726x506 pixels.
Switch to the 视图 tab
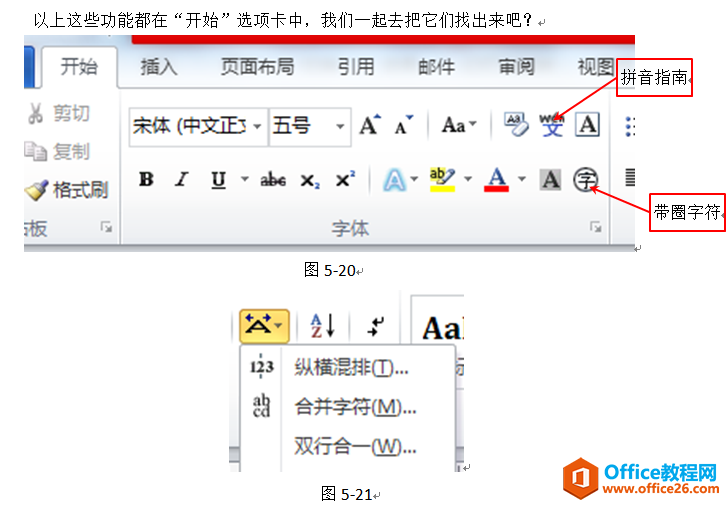point(596,67)
